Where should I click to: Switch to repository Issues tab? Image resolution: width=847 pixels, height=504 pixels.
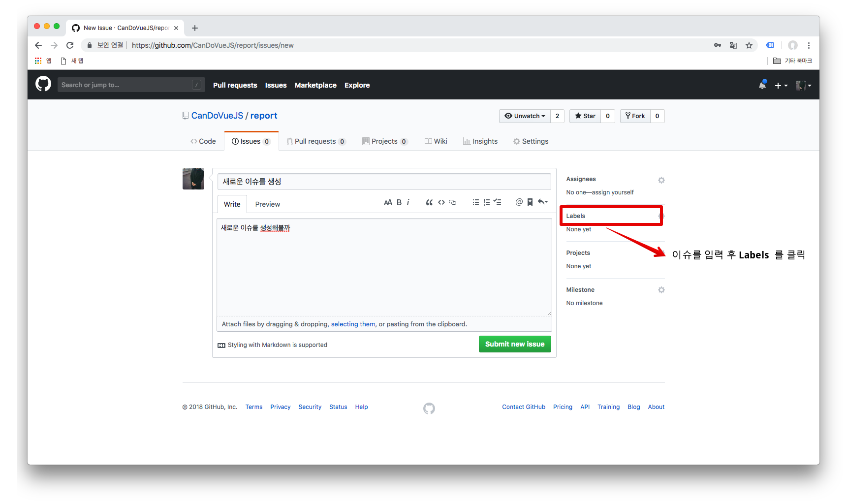click(251, 141)
